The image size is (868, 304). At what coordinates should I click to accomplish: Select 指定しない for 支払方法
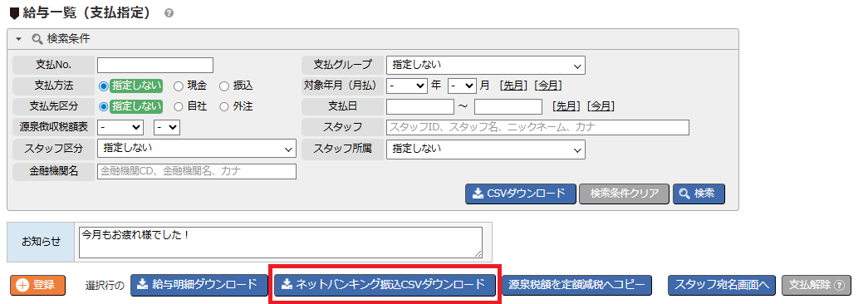[x=103, y=86]
